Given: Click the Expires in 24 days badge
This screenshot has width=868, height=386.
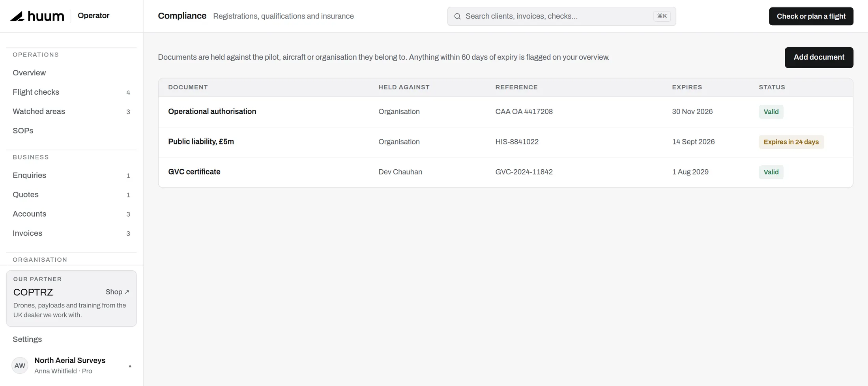Looking at the screenshot, I should (x=791, y=142).
